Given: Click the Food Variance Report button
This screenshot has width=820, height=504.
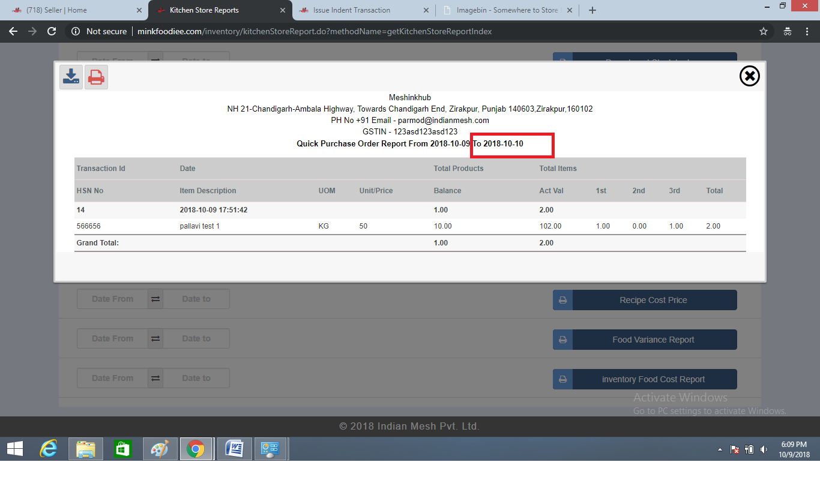Looking at the screenshot, I should pyautogui.click(x=654, y=340).
